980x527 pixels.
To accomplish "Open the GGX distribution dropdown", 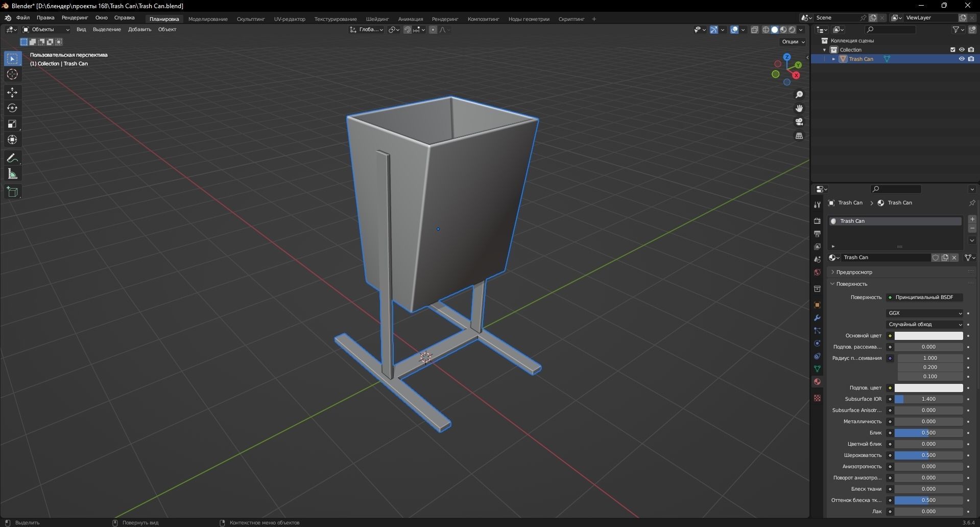I will [925, 313].
